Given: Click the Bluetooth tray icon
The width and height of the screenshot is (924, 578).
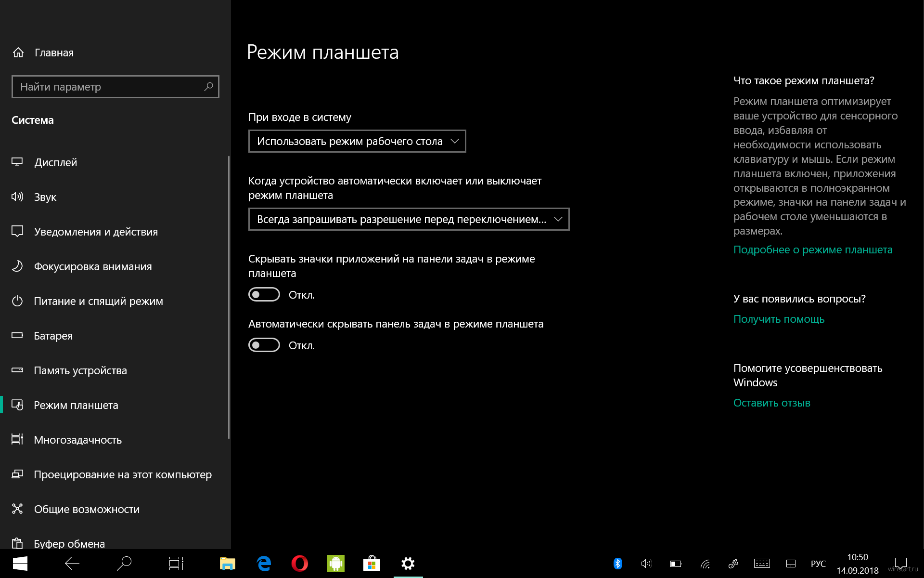Looking at the screenshot, I should point(618,563).
